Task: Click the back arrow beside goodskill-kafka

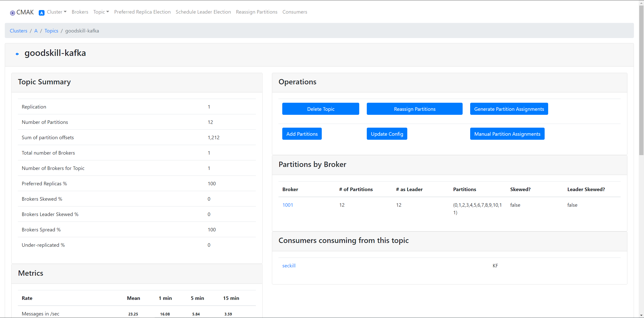Action: point(17,54)
